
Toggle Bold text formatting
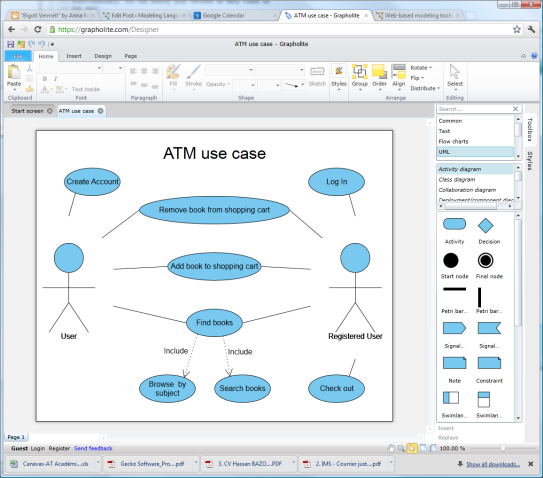tap(45, 79)
